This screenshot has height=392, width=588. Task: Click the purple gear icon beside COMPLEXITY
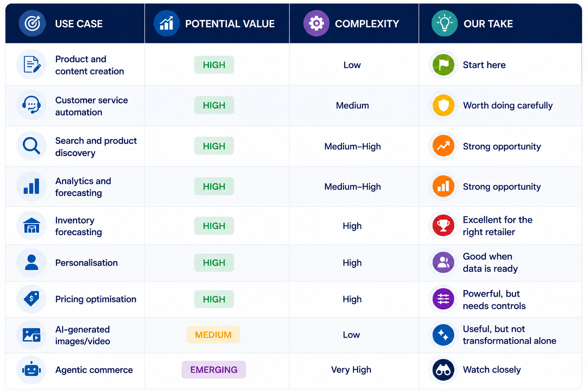(x=316, y=23)
